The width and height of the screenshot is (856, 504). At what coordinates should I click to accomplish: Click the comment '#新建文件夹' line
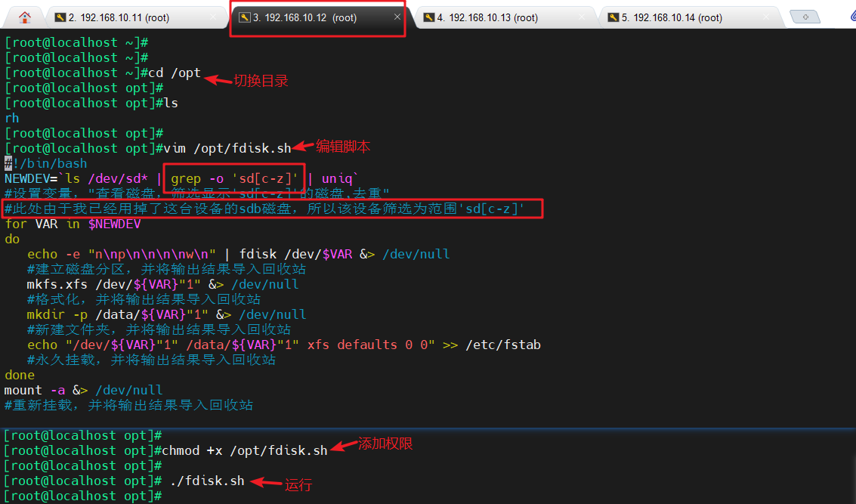point(159,329)
